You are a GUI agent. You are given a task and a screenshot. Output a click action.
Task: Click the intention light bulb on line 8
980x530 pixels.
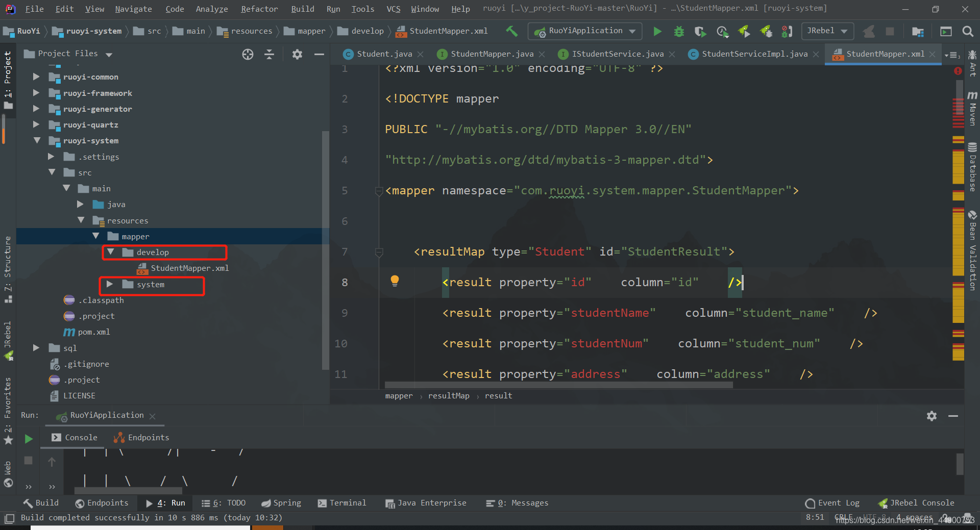pos(395,281)
